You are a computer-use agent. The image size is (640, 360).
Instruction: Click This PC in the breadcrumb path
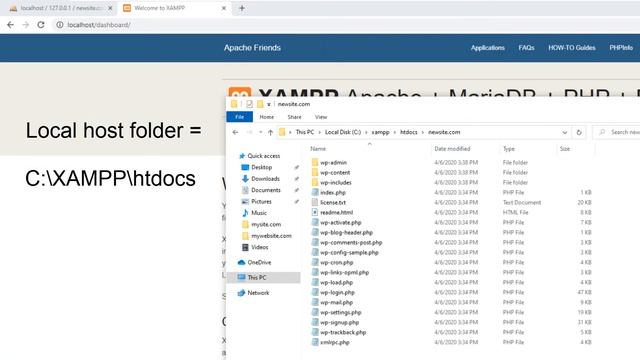(x=305, y=132)
